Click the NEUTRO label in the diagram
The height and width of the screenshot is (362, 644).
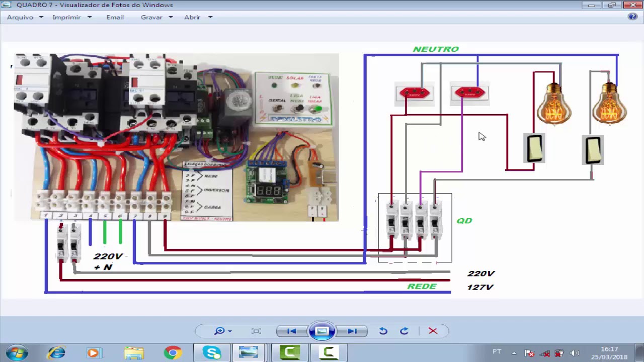[436, 49]
